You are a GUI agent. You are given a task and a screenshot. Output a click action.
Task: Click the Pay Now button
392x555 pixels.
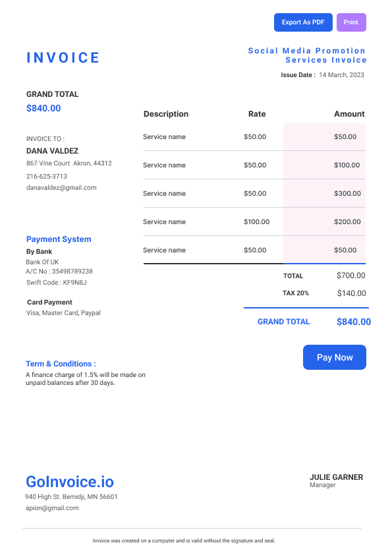click(x=334, y=357)
